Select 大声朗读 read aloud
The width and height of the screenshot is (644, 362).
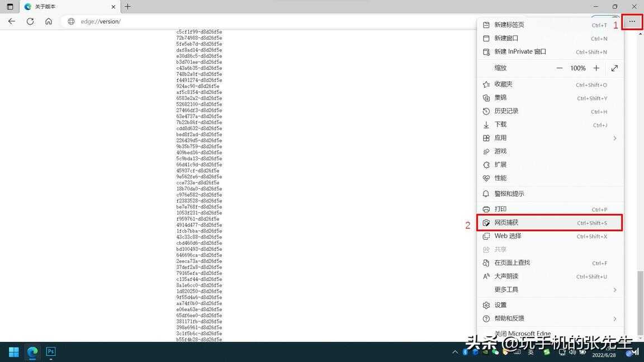click(550, 276)
